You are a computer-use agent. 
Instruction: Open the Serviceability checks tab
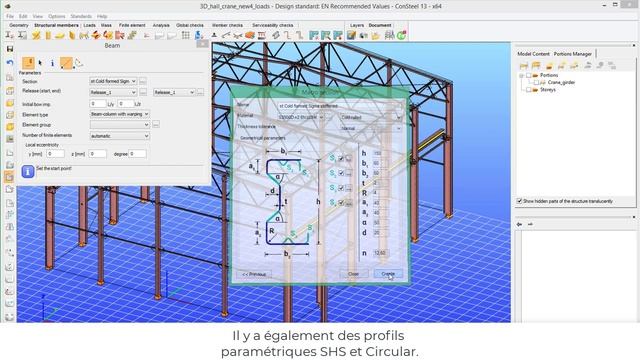273,25
